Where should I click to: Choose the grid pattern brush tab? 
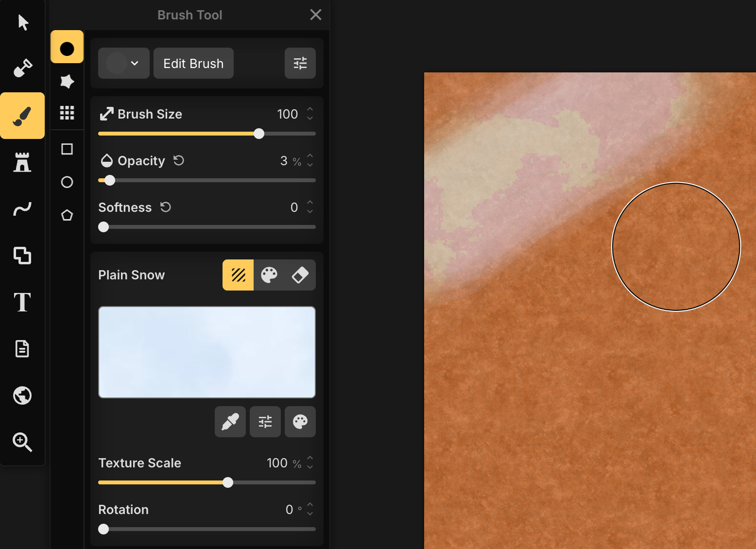click(x=67, y=113)
